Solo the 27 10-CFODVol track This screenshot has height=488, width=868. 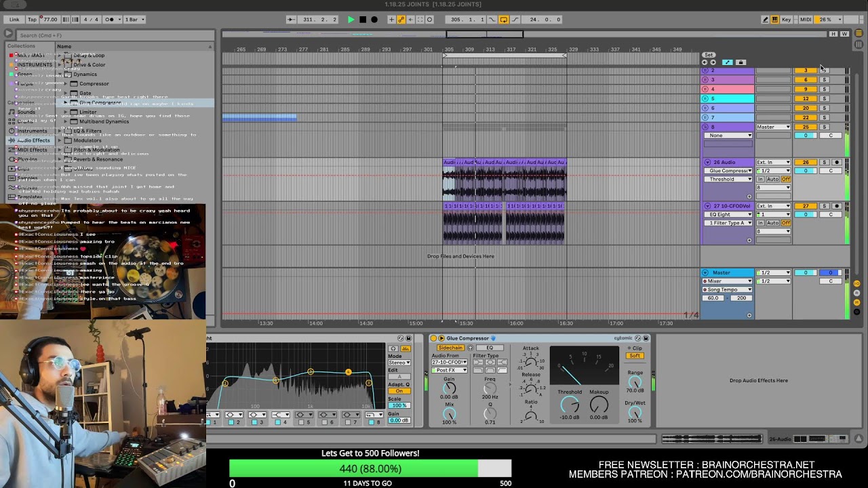coord(825,206)
